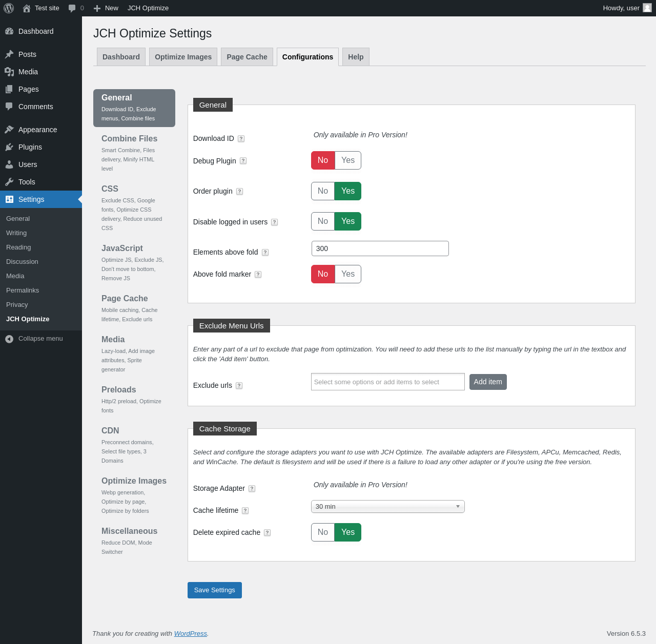
Task: Open the Miscellaneous settings section
Action: [x=134, y=541]
